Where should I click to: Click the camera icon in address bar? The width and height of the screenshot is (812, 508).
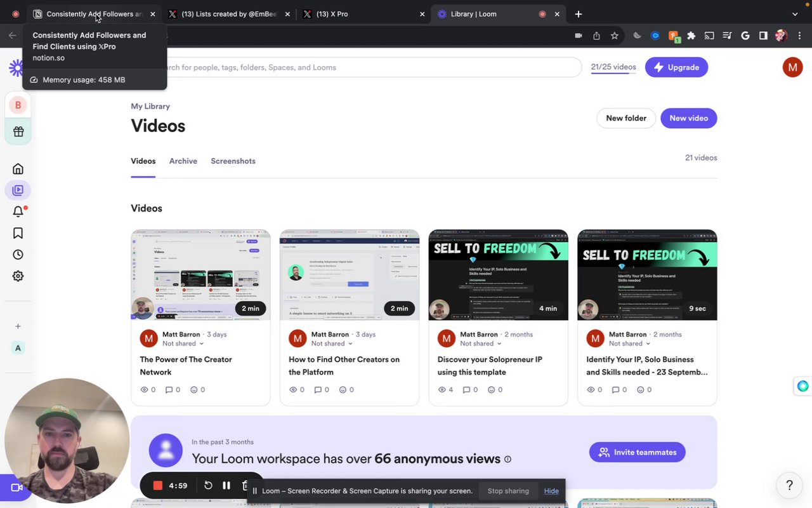click(579, 36)
